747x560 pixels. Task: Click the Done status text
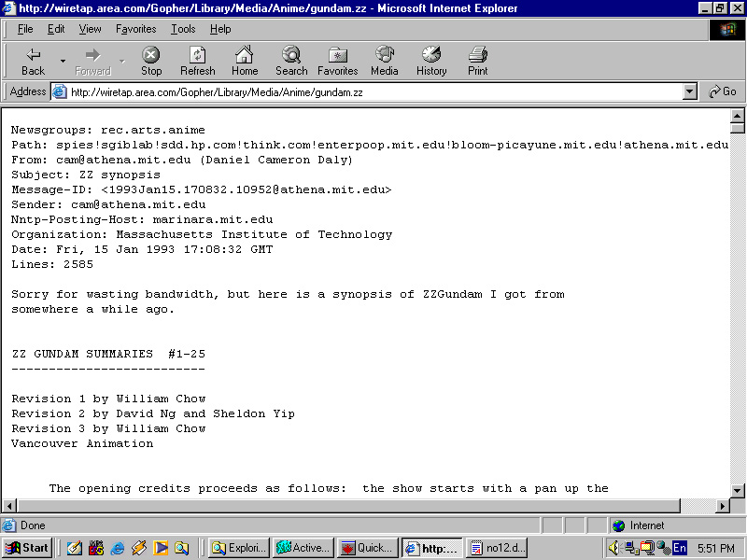pyautogui.click(x=33, y=525)
